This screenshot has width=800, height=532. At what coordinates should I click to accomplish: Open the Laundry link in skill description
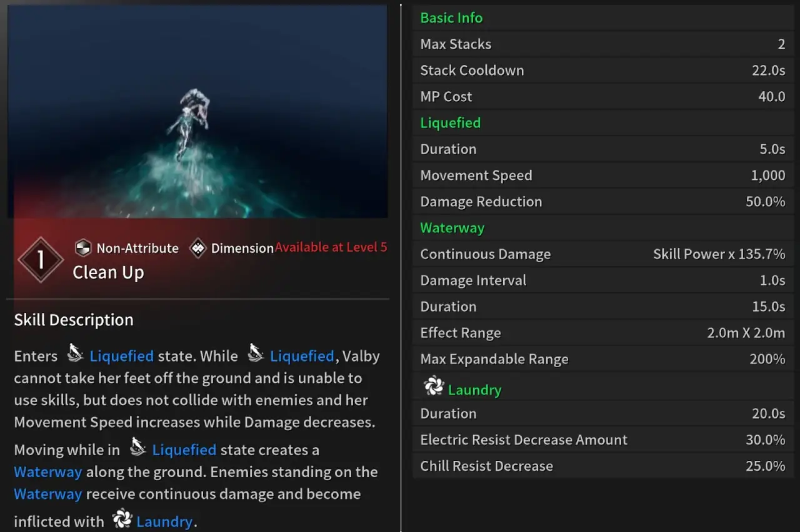click(x=164, y=521)
